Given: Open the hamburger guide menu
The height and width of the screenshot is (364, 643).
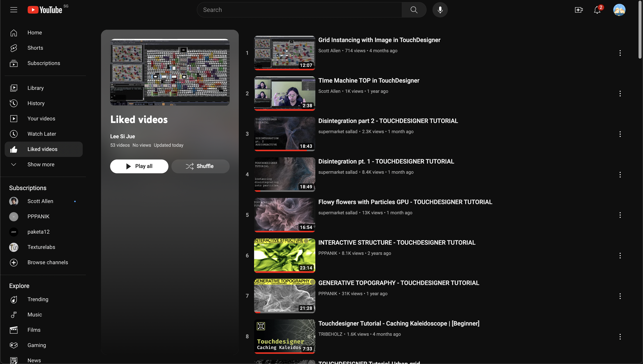Looking at the screenshot, I should tap(14, 10).
